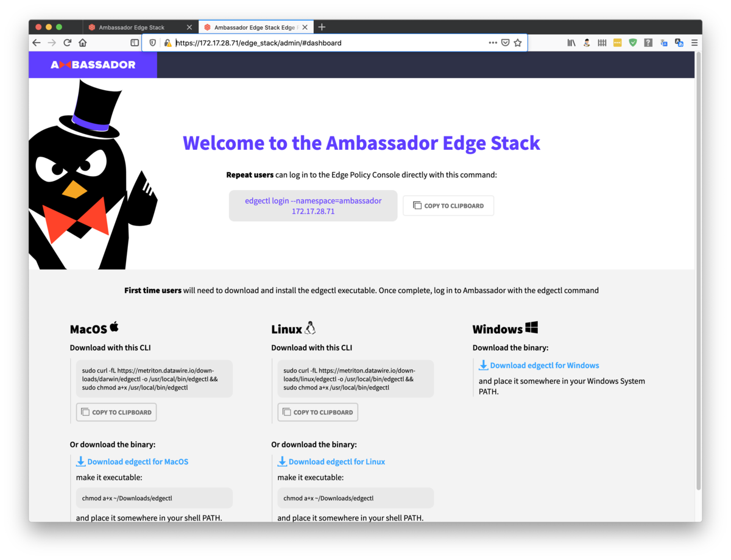The image size is (731, 560).
Task: Open a new tab with plus button
Action: tap(322, 27)
